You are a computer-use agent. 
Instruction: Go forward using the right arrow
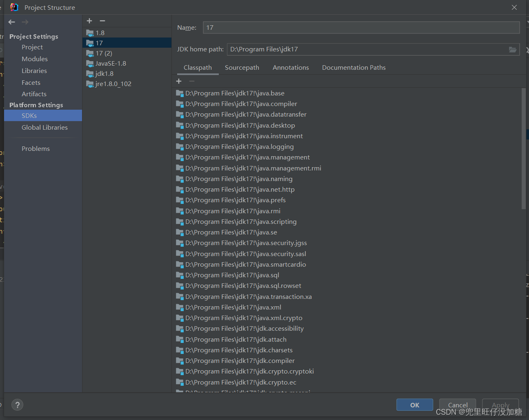point(25,22)
